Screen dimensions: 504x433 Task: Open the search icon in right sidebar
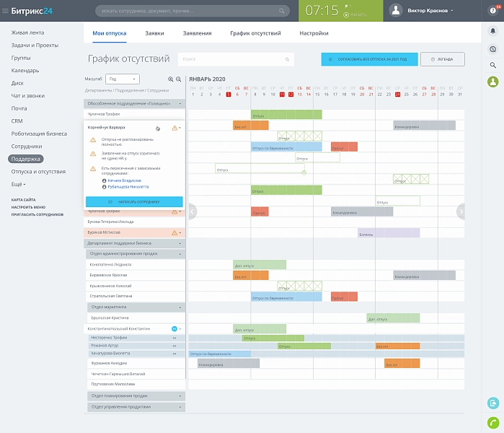[x=492, y=65]
